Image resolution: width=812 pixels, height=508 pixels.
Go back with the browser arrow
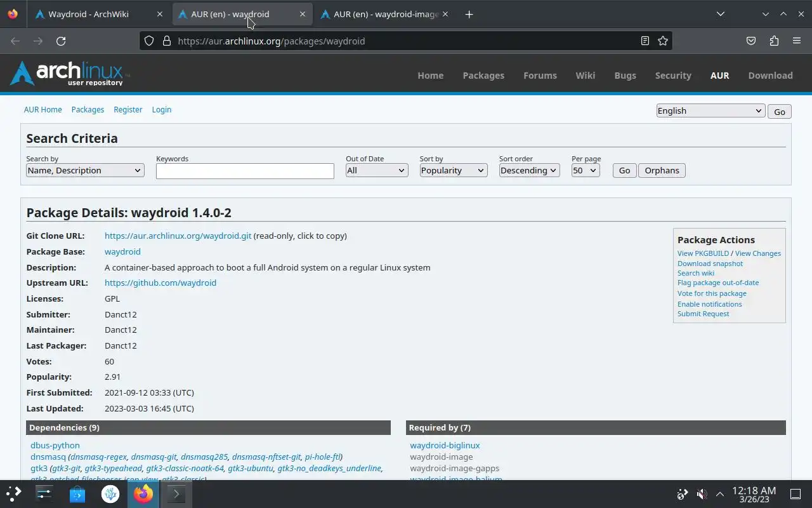coord(15,41)
